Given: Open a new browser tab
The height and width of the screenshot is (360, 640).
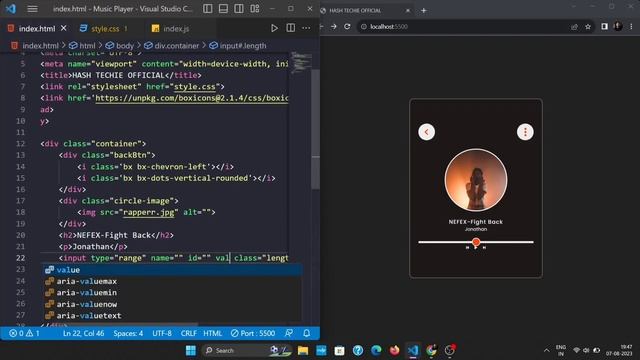Looking at the screenshot, I should [424, 11].
